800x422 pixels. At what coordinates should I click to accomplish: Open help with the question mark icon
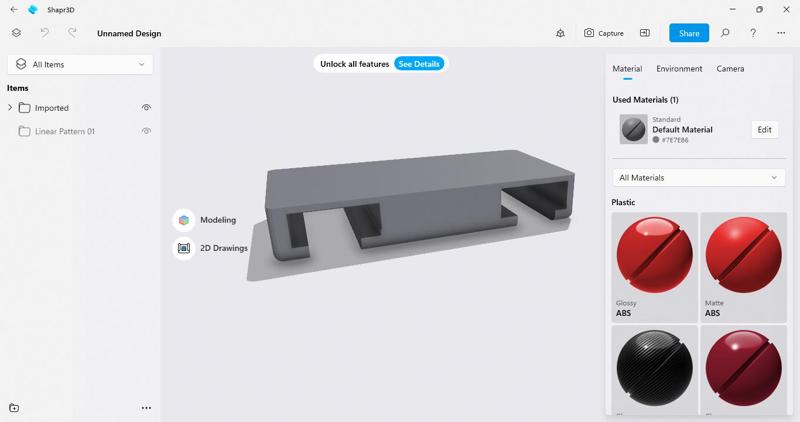click(x=753, y=33)
